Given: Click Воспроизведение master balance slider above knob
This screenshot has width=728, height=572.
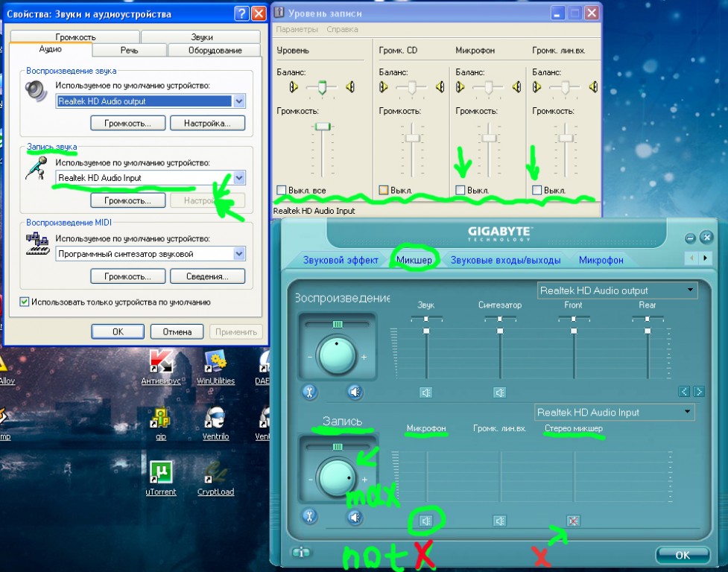Looking at the screenshot, I should pyautogui.click(x=338, y=324).
